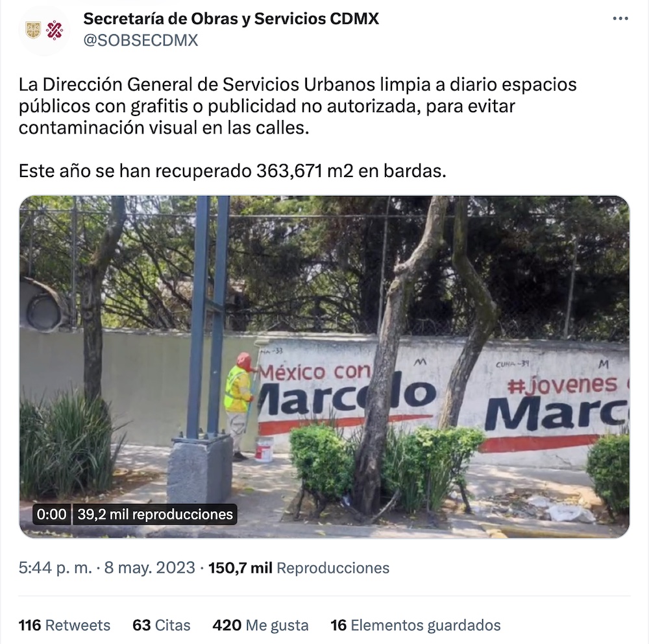This screenshot has width=649, height=644.
Task: Open the three-dot more options menu
Action: pyautogui.click(x=620, y=19)
